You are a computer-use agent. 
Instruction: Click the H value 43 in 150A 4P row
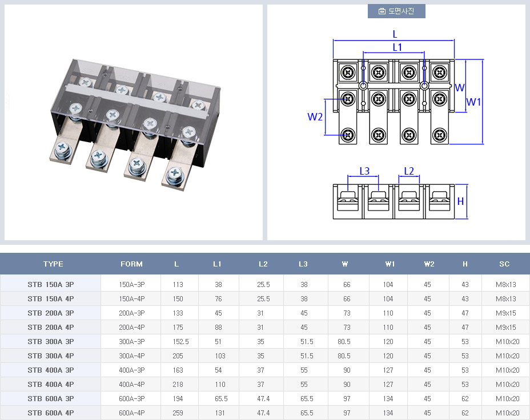[x=465, y=299]
